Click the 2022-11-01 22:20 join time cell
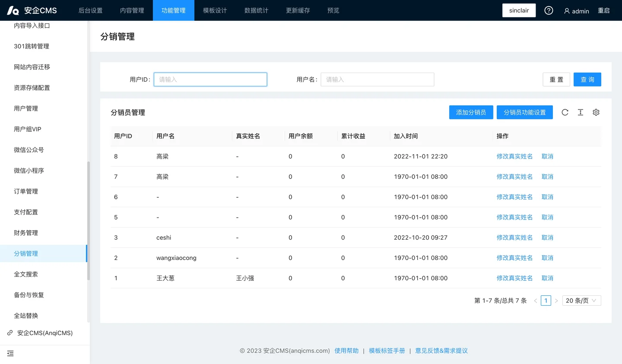Image resolution: width=622 pixels, height=364 pixels. [421, 156]
